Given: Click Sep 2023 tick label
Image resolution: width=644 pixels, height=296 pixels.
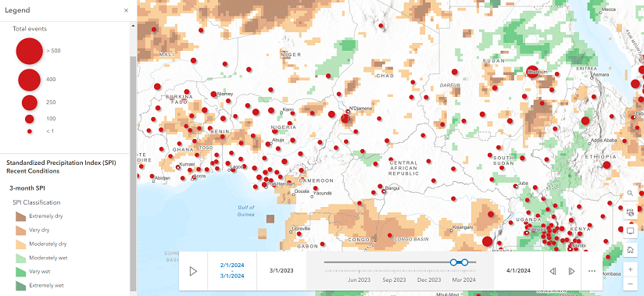Looking at the screenshot, I should (394, 280).
